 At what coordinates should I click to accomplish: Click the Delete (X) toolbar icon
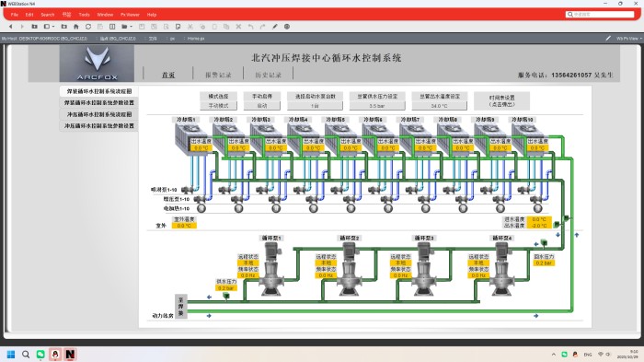tap(238, 27)
